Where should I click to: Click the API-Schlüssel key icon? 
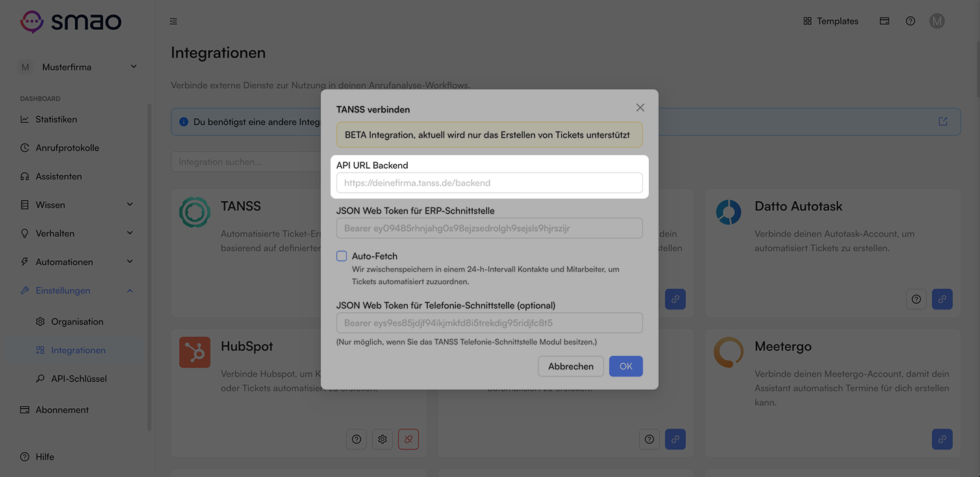point(40,379)
